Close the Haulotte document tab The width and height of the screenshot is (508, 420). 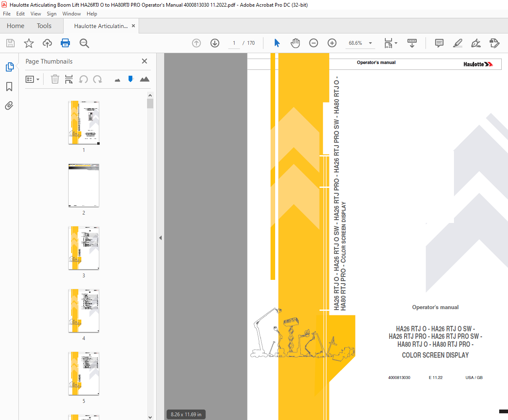pos(133,26)
